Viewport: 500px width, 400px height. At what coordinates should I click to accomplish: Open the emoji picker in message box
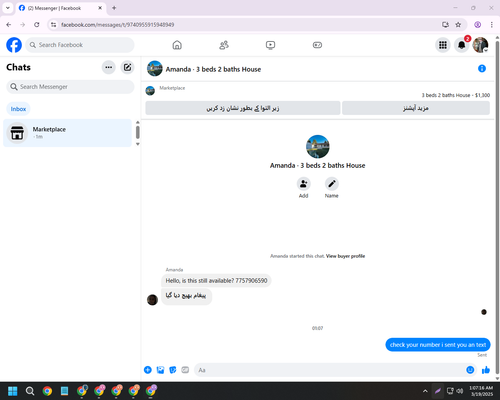point(470,370)
